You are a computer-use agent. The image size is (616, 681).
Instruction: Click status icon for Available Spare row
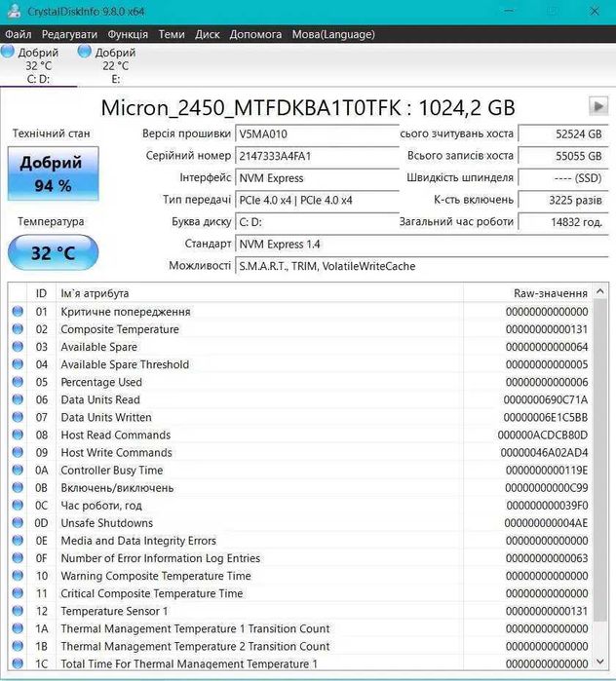(18, 347)
